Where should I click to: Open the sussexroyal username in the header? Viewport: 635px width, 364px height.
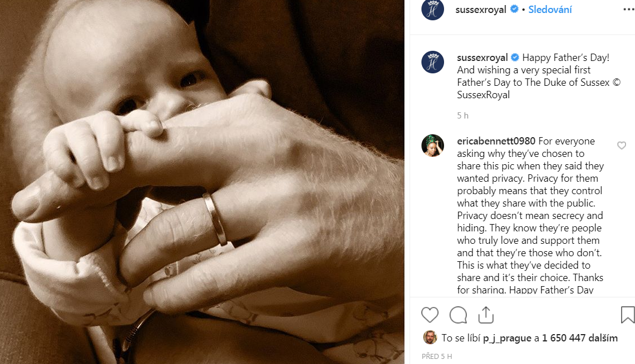(482, 10)
